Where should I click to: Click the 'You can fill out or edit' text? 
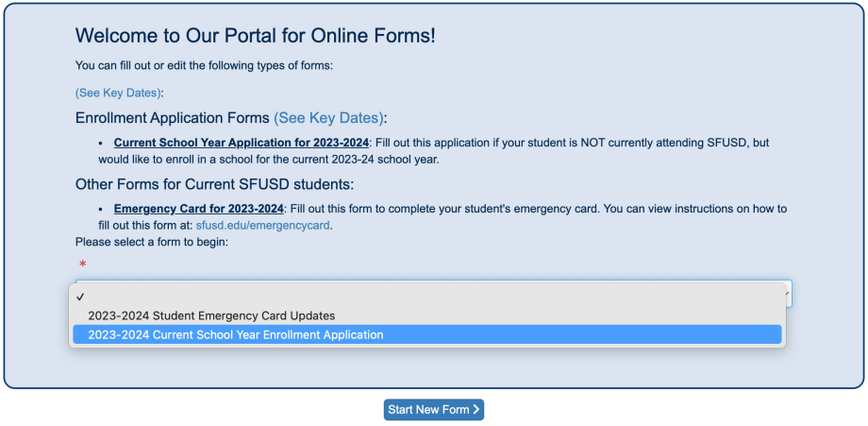pos(204,65)
